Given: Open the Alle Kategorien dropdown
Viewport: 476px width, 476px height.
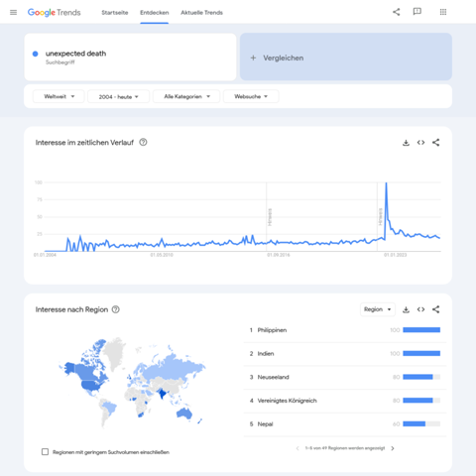Looking at the screenshot, I should pos(186,96).
